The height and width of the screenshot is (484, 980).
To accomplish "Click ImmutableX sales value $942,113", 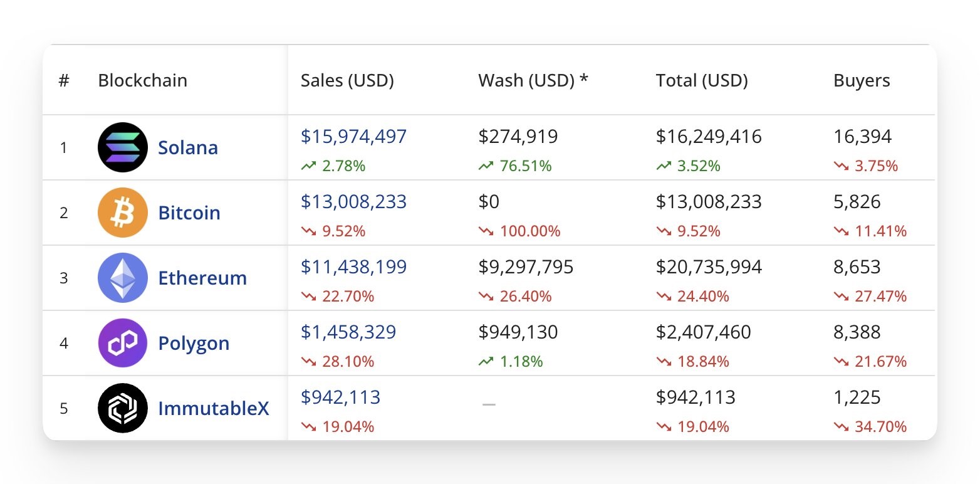I will pos(340,397).
